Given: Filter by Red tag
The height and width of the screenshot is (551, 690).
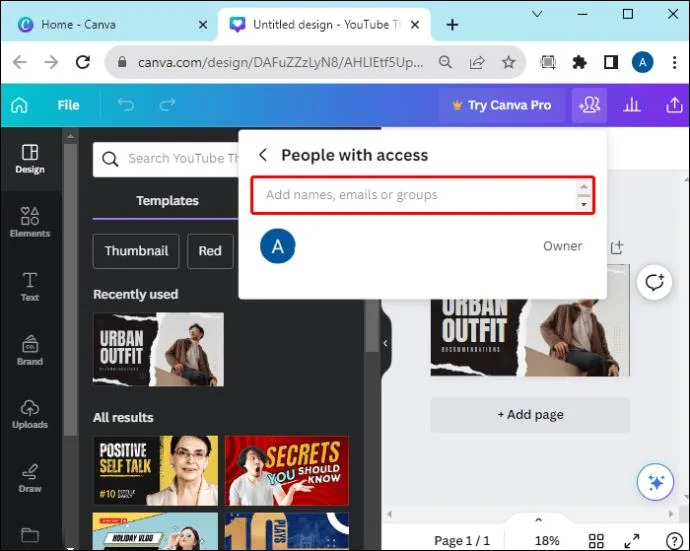Looking at the screenshot, I should [x=210, y=251].
